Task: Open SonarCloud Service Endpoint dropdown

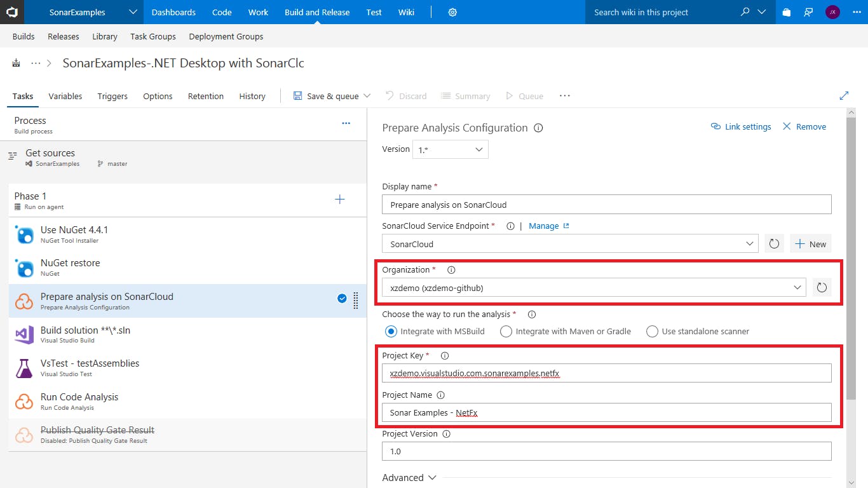Action: [570, 244]
